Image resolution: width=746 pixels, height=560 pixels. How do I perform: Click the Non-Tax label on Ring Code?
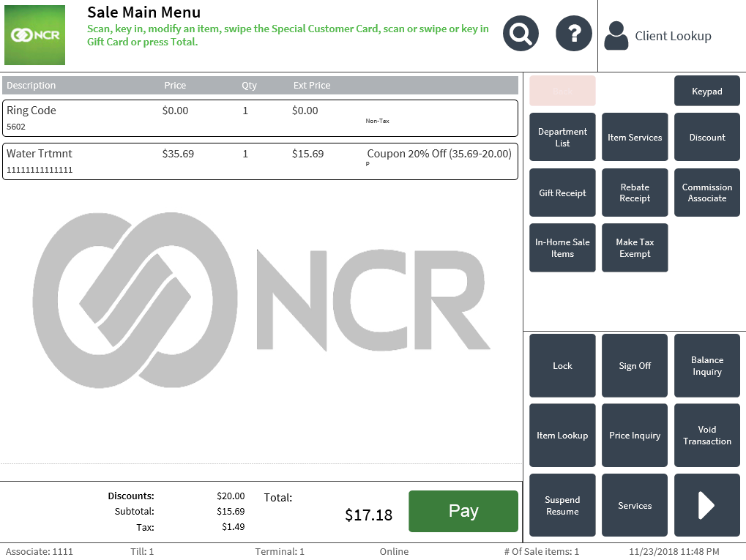pos(377,121)
